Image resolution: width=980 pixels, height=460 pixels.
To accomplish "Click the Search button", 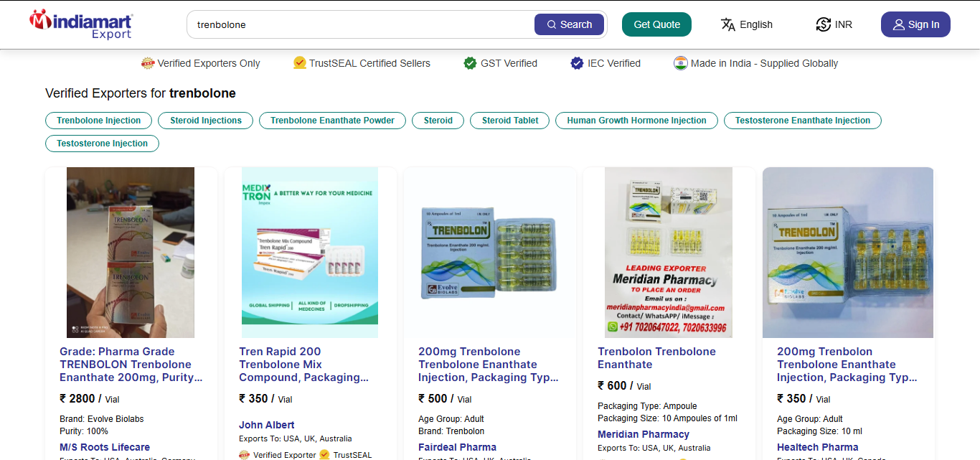I will pyautogui.click(x=569, y=24).
